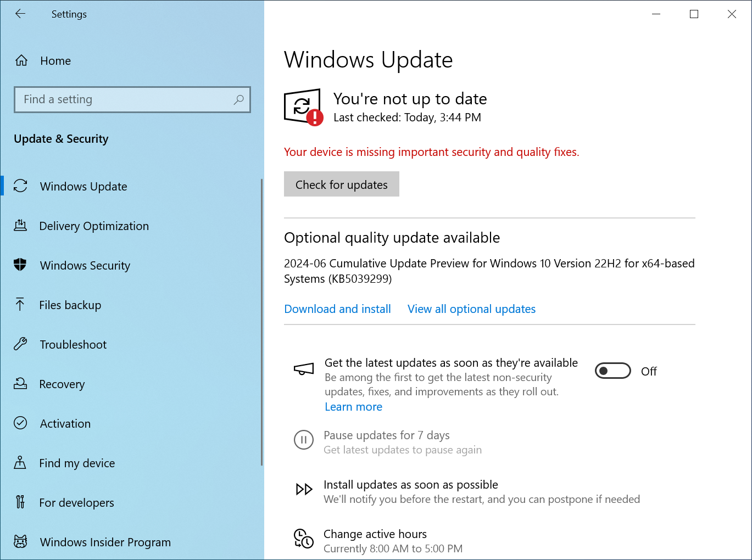
Task: Click the Windows Insider Program cat icon
Action: pyautogui.click(x=20, y=541)
